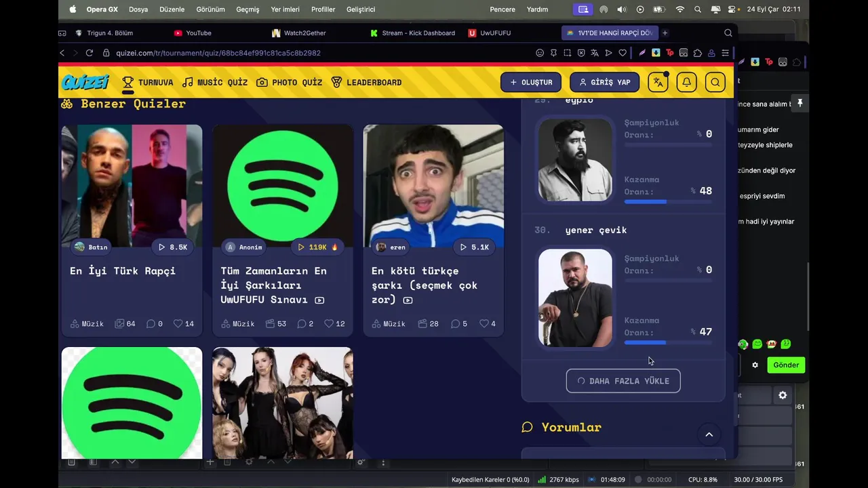This screenshot has width=868, height=488.
Task: Open the En kötü türkçe şarkı thumbnail
Action: (433, 186)
